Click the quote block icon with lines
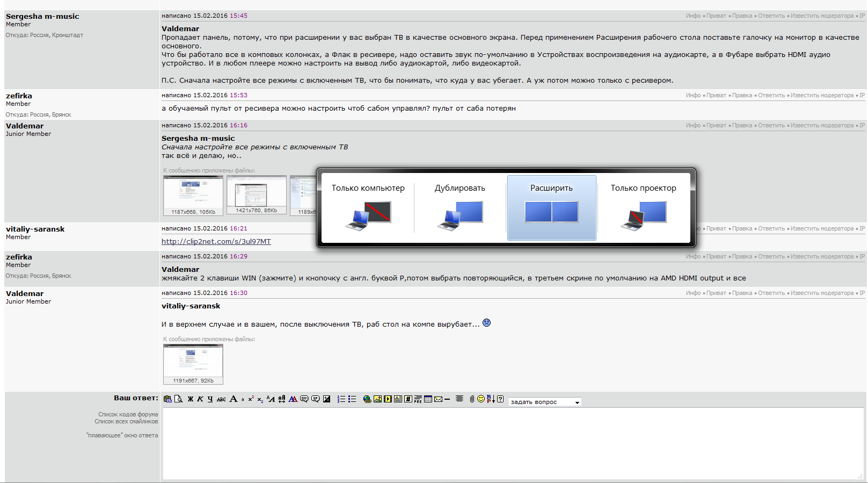This screenshot has width=868, height=483. [398, 399]
